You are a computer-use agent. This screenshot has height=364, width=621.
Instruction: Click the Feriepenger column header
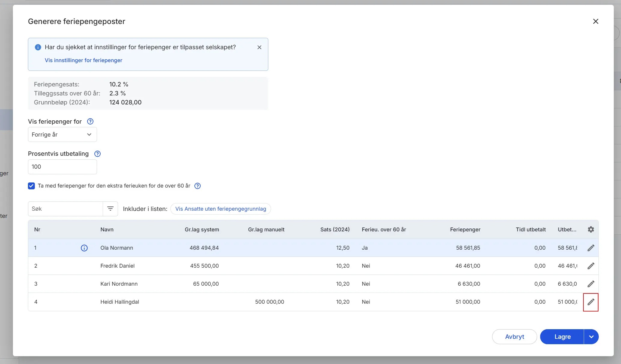click(465, 230)
